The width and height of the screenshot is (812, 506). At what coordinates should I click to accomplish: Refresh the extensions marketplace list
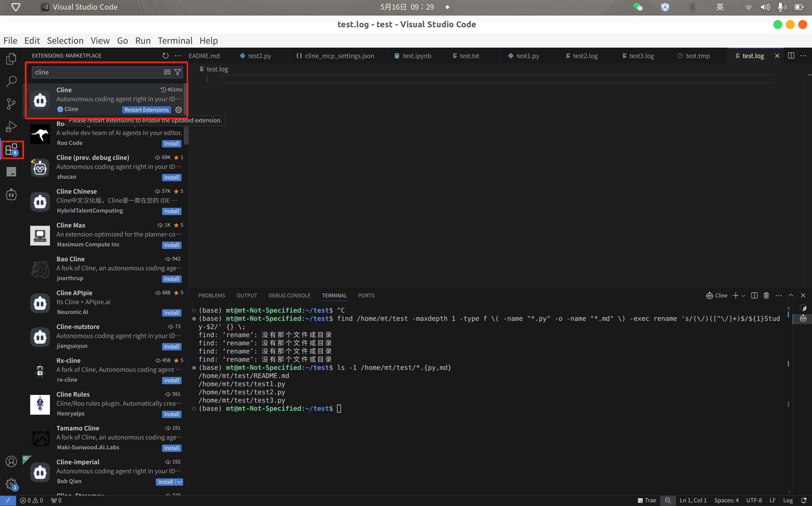165,56
